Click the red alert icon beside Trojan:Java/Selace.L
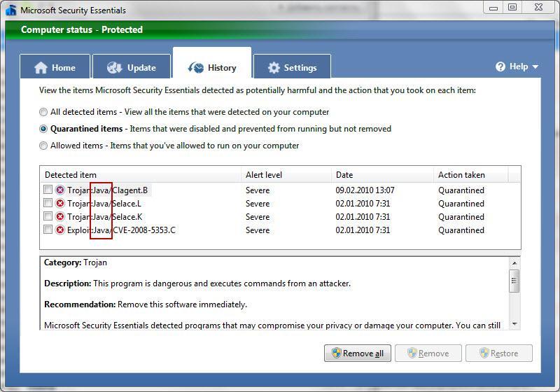The height and width of the screenshot is (392, 560). click(x=60, y=204)
